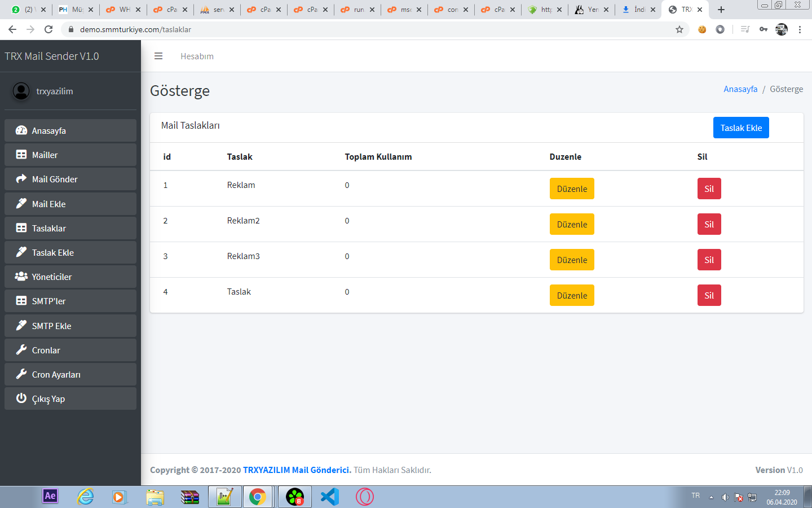Select Cron Ayarları in the sidebar
Image resolution: width=812 pixels, height=508 pixels.
point(70,374)
